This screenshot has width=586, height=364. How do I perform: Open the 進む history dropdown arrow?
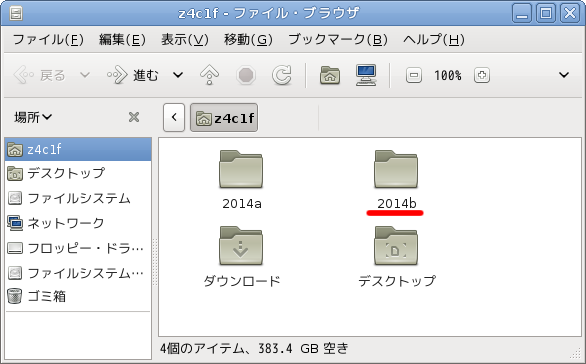178,75
